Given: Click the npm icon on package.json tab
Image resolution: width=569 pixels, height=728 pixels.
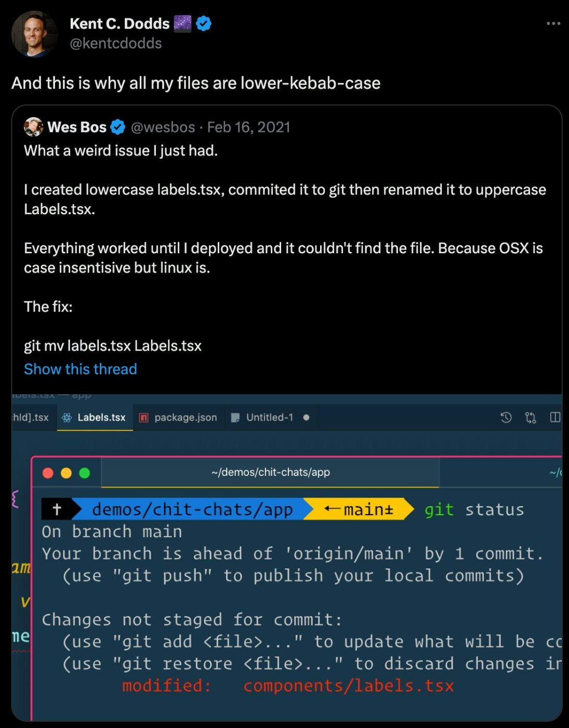Looking at the screenshot, I should point(144,418).
